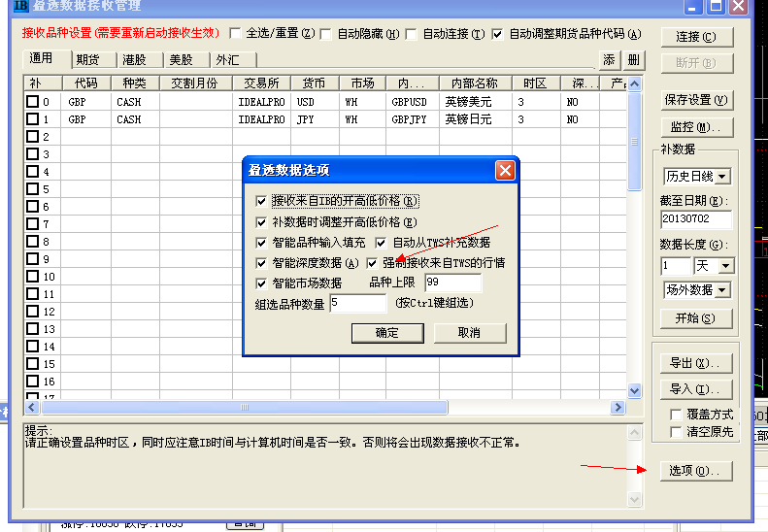This screenshot has height=532, width=768.
Task: Switch to the 期货 tab
Action: tap(88, 59)
